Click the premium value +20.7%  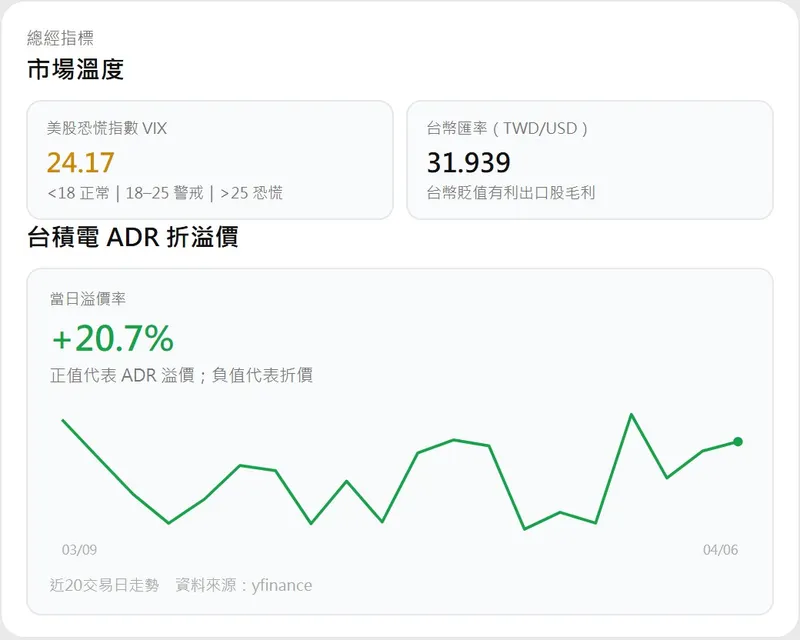coord(113,338)
